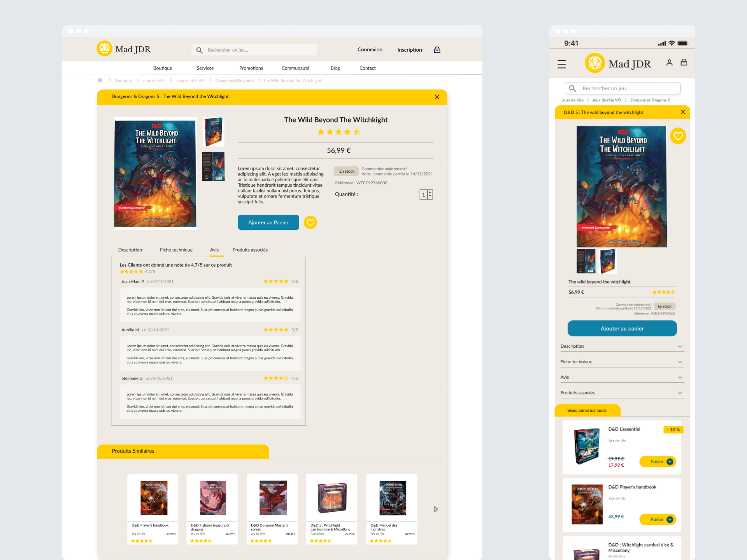Viewport: 747px width, 560px height.
Task: Open the shopping bag icon in desktop header
Action: click(437, 50)
